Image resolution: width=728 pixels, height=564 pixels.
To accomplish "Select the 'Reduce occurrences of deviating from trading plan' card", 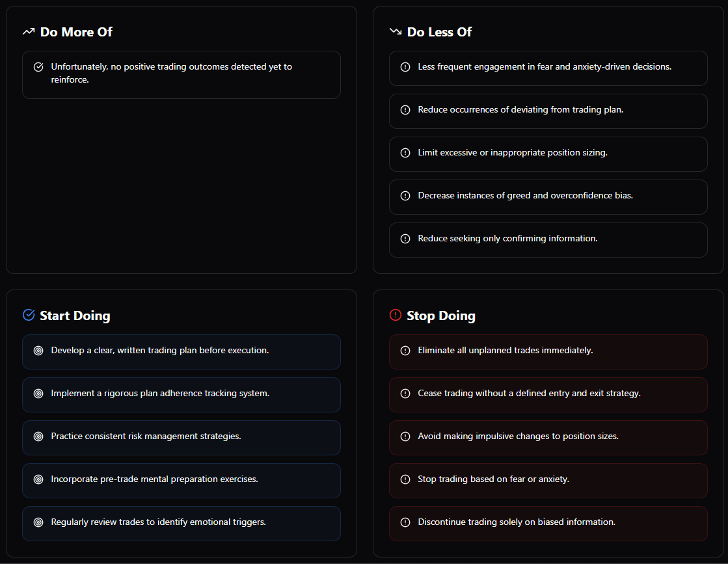I will pyautogui.click(x=548, y=111).
